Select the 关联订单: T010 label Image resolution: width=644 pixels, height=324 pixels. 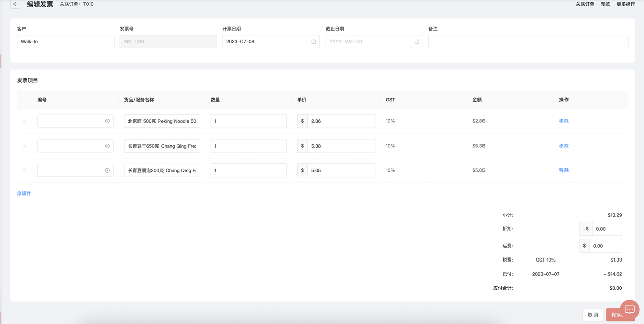click(76, 4)
